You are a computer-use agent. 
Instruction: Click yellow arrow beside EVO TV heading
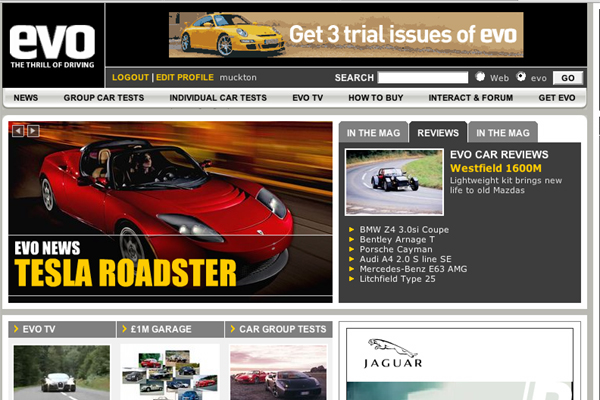coord(16,329)
